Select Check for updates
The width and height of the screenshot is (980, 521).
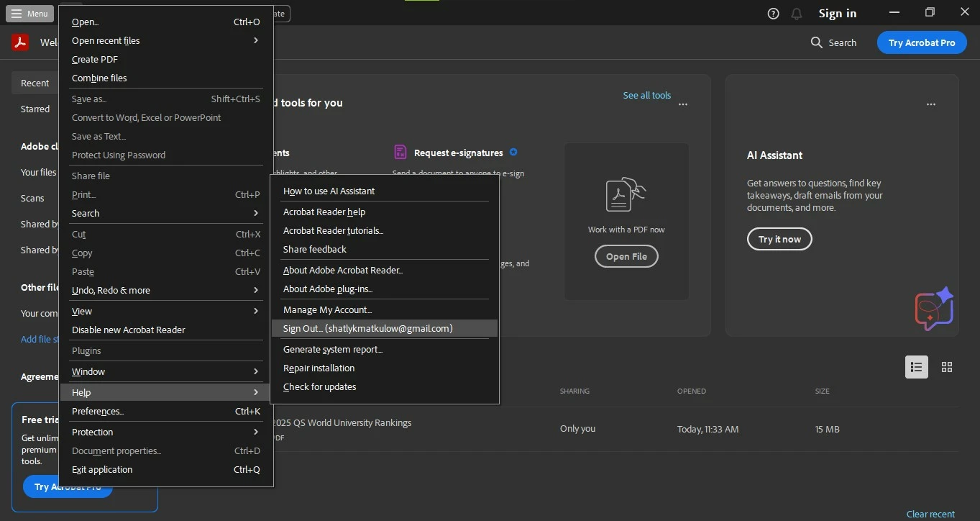[385, 386]
